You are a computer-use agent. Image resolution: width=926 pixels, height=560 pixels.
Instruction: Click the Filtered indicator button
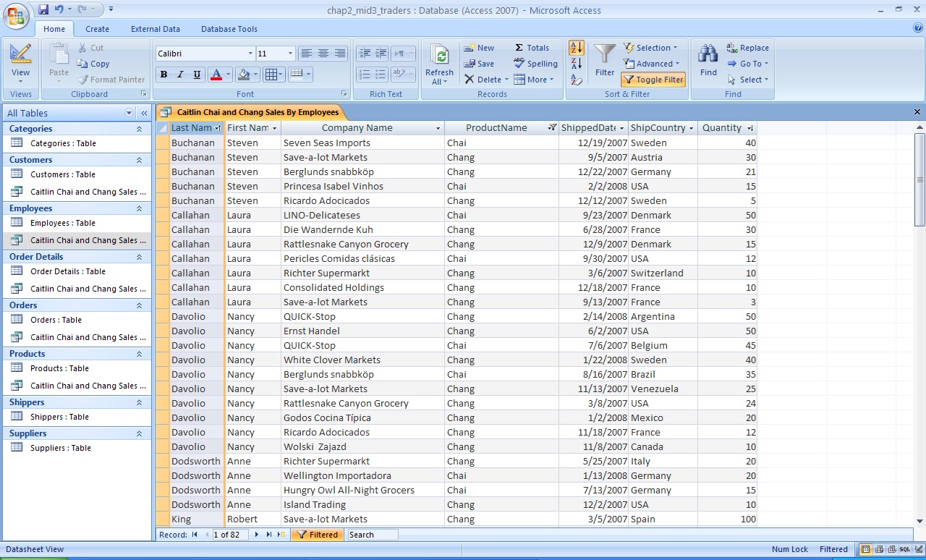[x=318, y=535]
